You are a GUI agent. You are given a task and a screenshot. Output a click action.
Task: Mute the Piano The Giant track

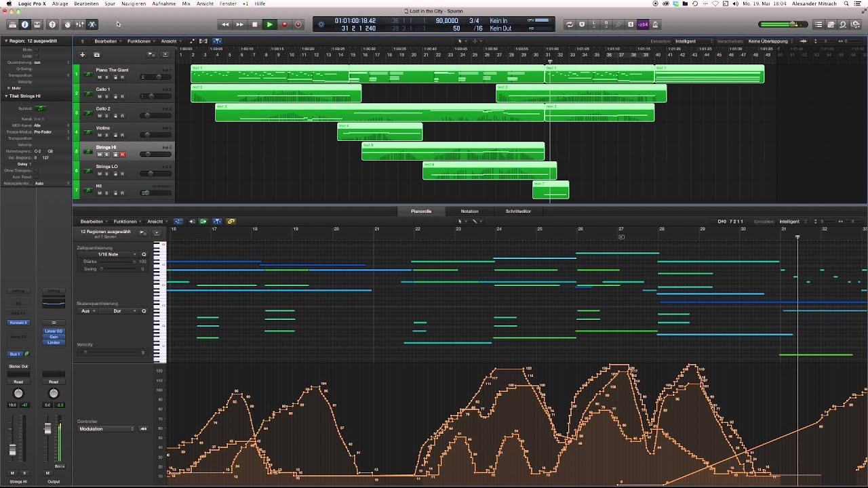coord(99,77)
